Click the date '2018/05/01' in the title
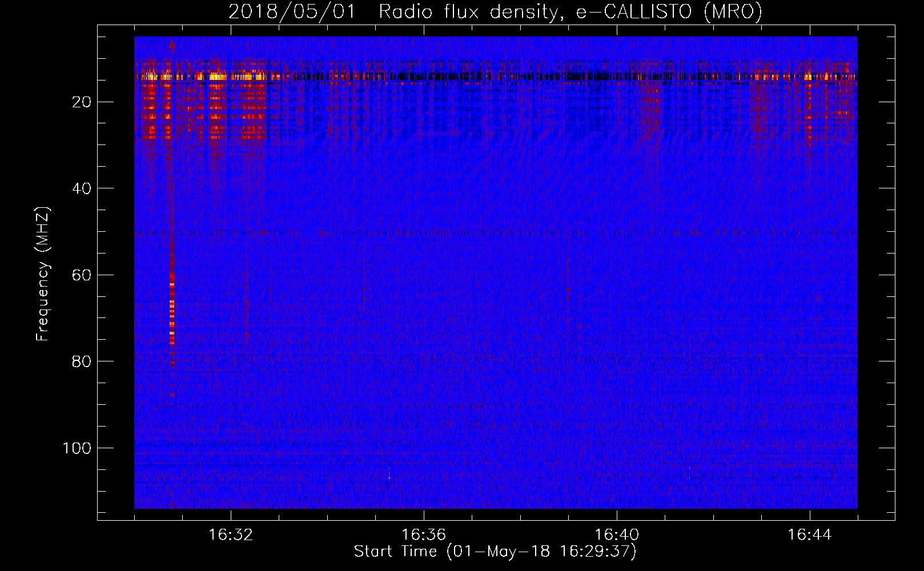 pyautogui.click(x=292, y=11)
